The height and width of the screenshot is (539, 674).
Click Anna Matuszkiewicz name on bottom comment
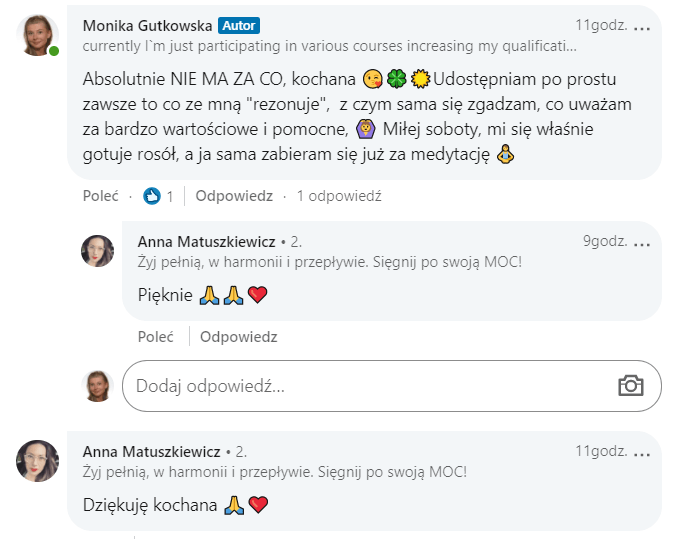(x=150, y=451)
